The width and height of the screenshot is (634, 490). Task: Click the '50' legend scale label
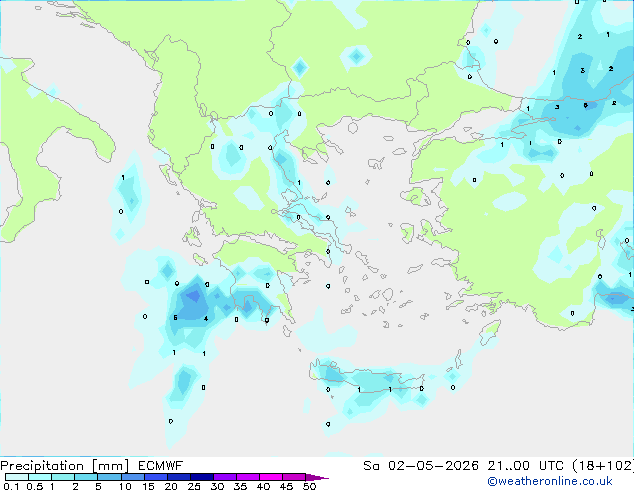[309, 486]
